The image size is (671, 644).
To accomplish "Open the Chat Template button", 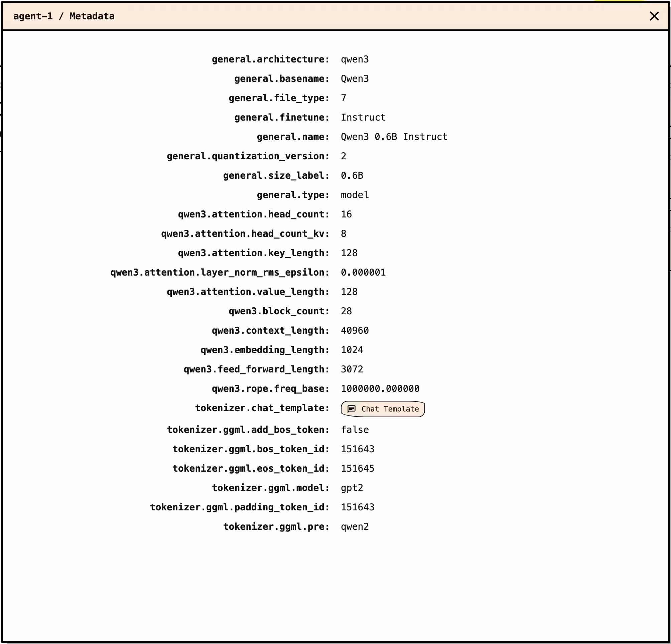I will tap(383, 409).
